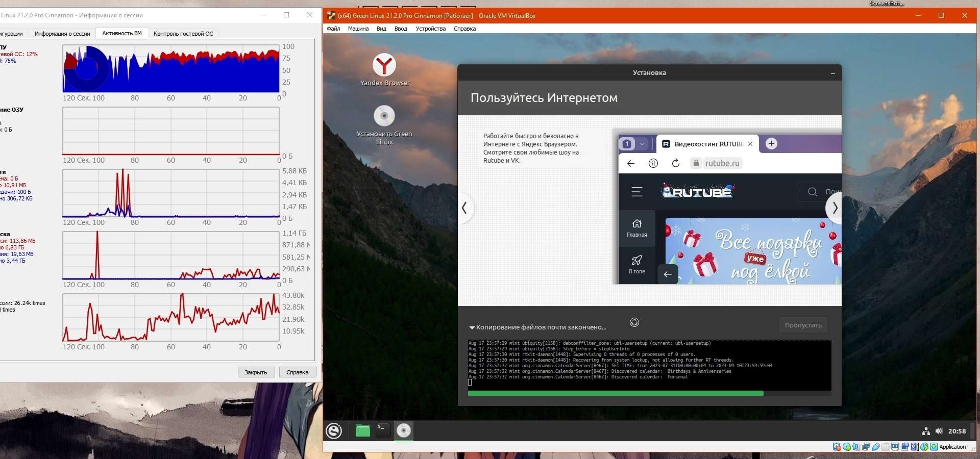
Task: Click the busy spinner icon in the installer
Action: [634, 322]
